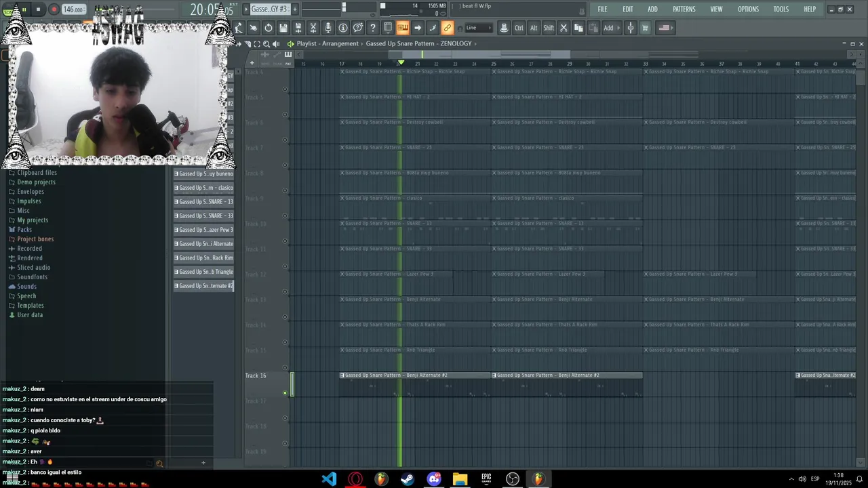Open the audio editor scissors icon
This screenshot has width=868, height=488.
point(313,28)
